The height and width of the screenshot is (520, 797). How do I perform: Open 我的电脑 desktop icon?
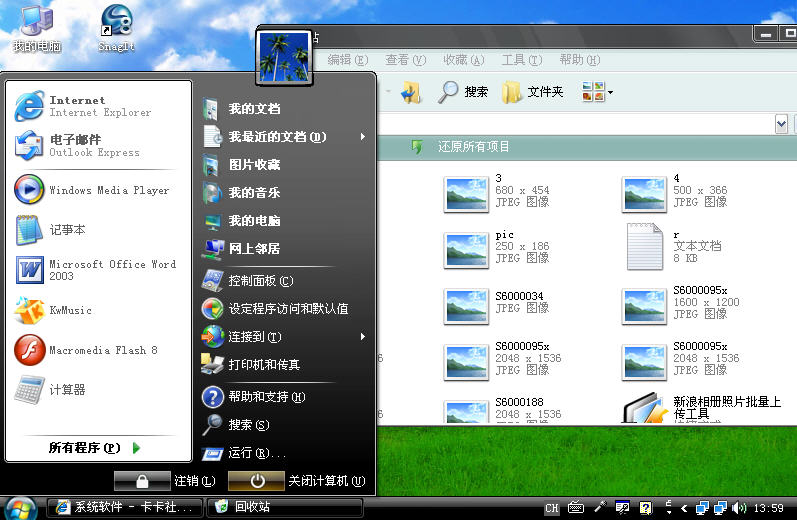pyautogui.click(x=37, y=28)
